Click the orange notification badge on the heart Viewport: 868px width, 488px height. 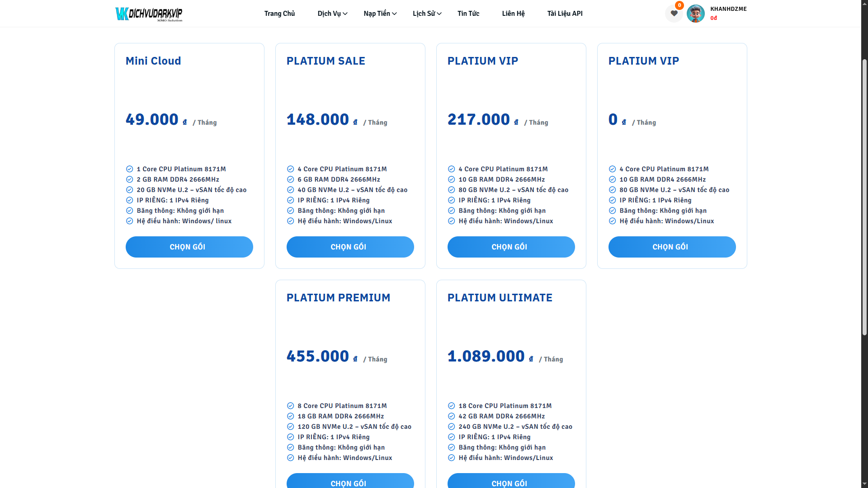coord(679,5)
